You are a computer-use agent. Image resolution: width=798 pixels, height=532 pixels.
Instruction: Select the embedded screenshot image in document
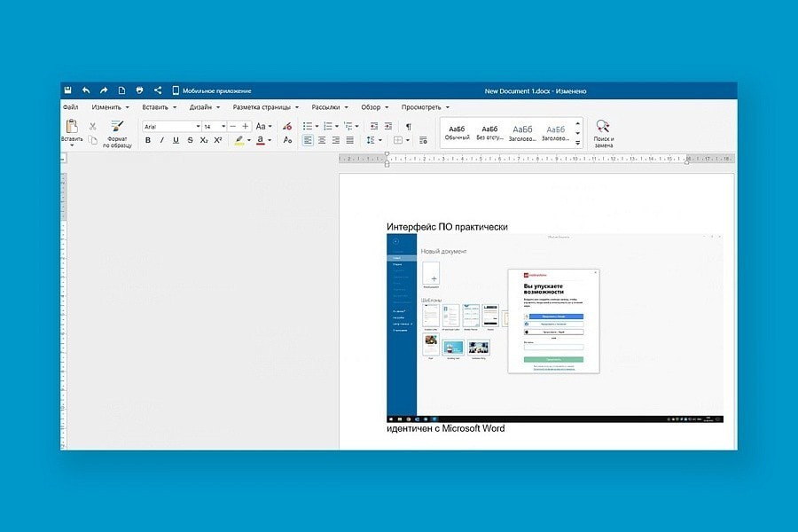pyautogui.click(x=555, y=328)
